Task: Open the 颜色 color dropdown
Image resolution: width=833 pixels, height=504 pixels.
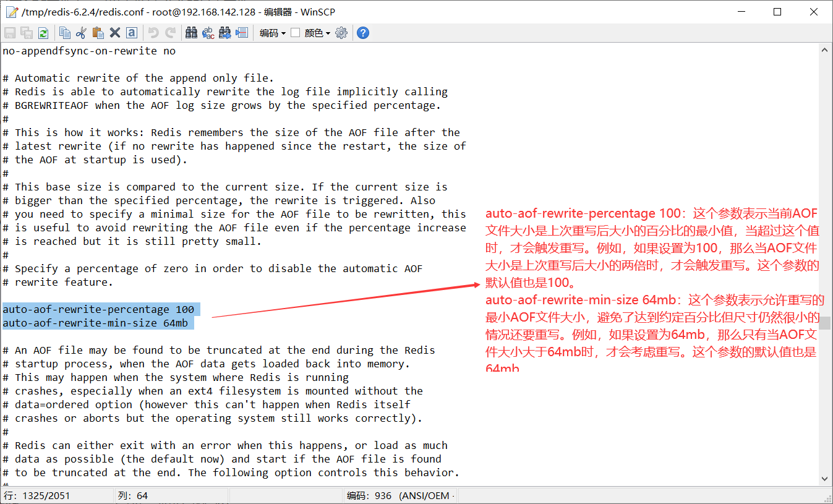Action: pyautogui.click(x=318, y=33)
